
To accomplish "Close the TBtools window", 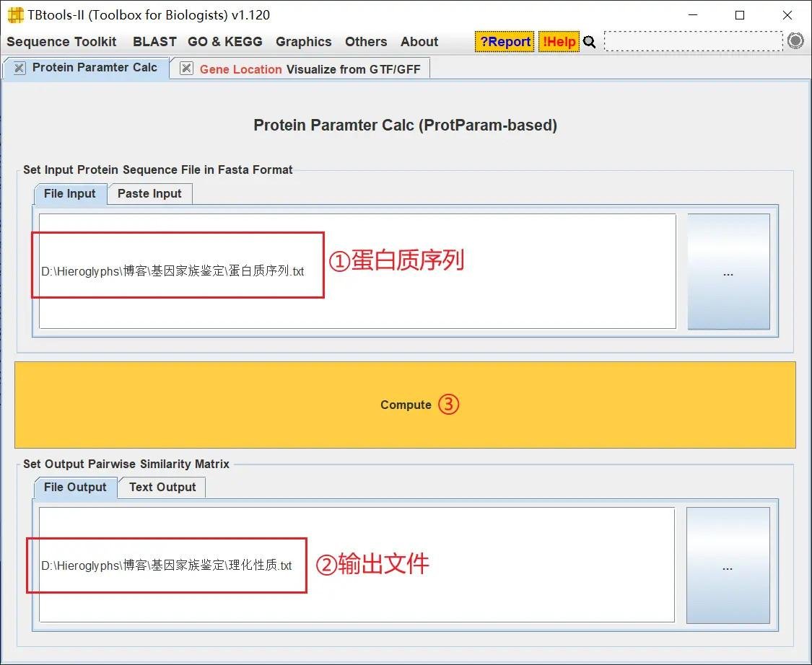I will pos(787,15).
